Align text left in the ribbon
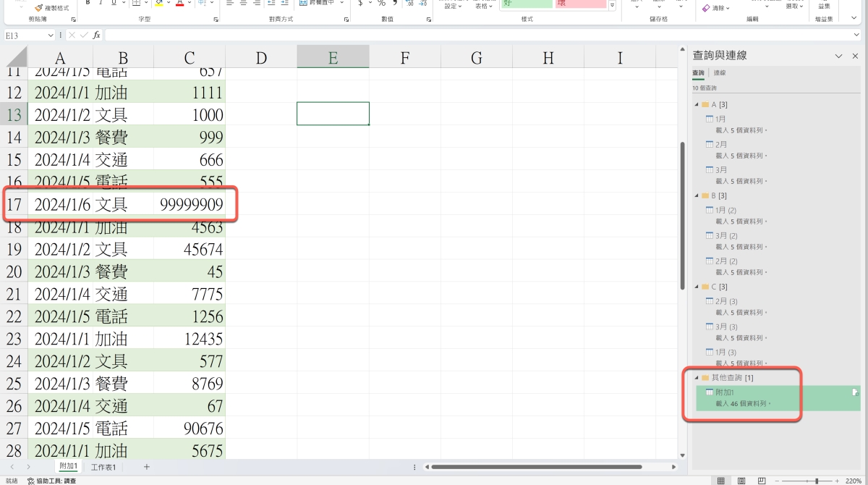This screenshot has height=485, width=868. tap(229, 4)
